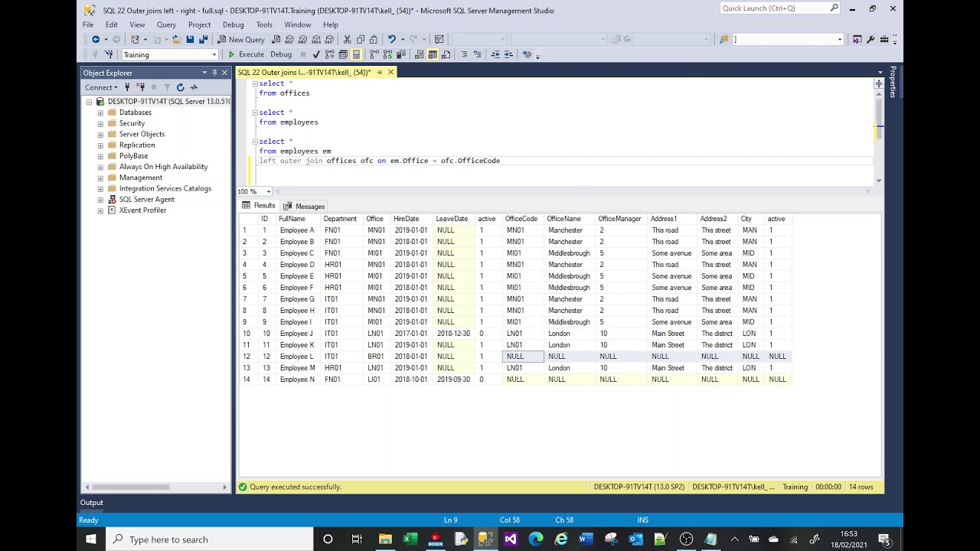Click the New Query toolbar button
Screen dimensions: 980x551
(x=240, y=39)
